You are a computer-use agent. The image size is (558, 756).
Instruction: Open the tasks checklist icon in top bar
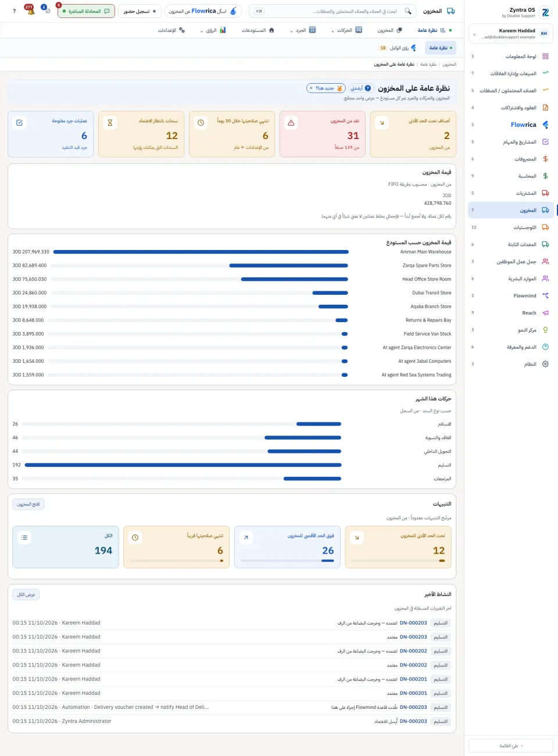(46, 10)
